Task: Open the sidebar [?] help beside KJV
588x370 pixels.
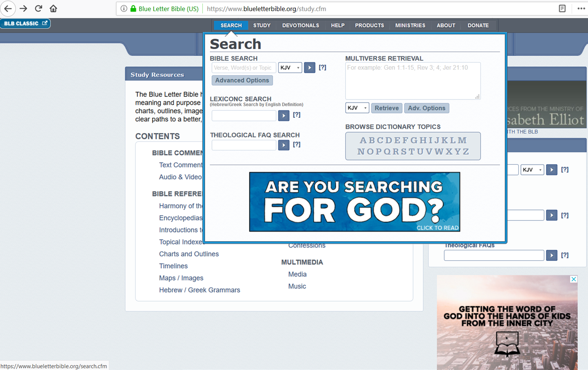Action: click(x=565, y=170)
